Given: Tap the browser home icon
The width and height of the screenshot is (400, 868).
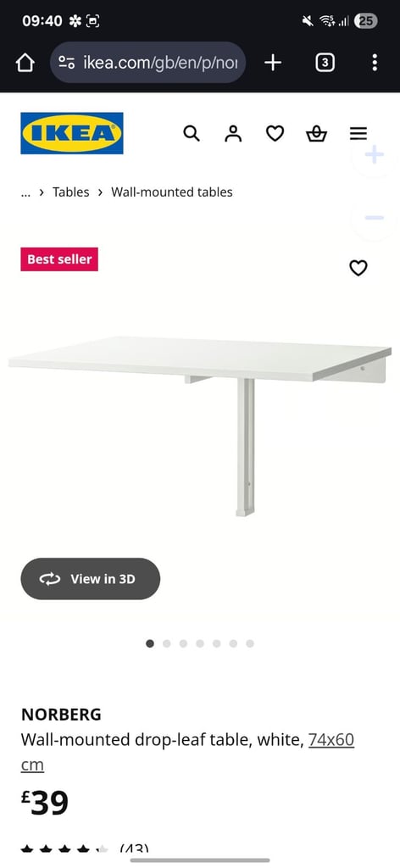Looking at the screenshot, I should [x=25, y=63].
